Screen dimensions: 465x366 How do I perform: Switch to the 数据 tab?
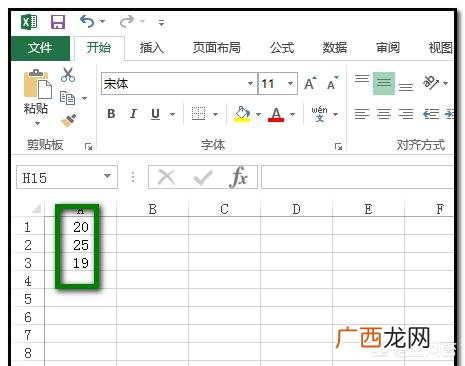[x=335, y=48]
